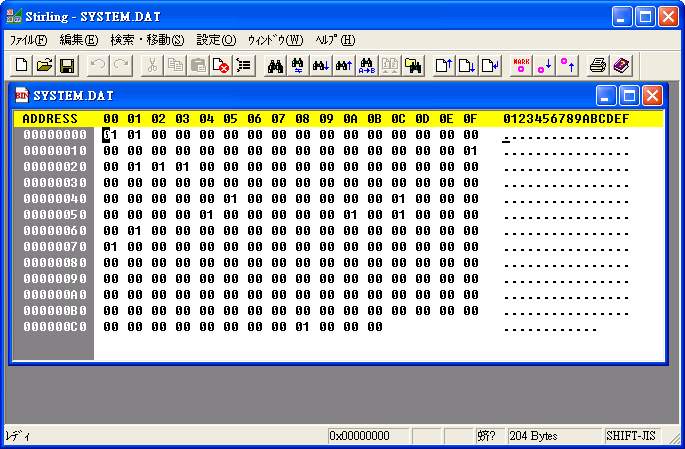Open the 検索・移動(S) menu
The width and height of the screenshot is (685, 449).
pos(147,40)
